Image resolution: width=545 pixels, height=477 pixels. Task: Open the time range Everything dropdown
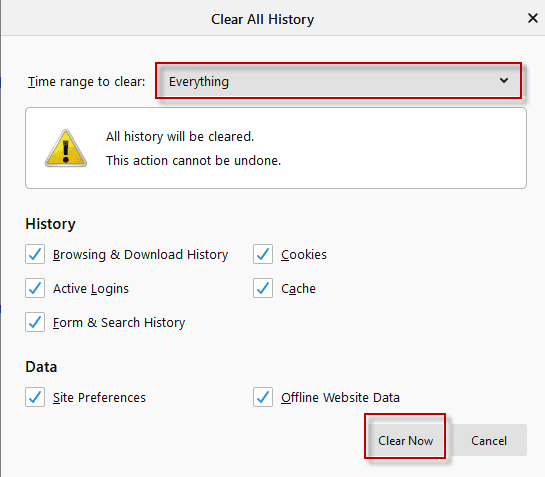click(339, 81)
